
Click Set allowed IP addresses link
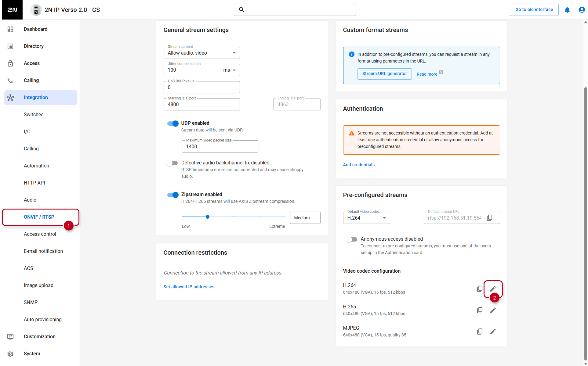(189, 287)
